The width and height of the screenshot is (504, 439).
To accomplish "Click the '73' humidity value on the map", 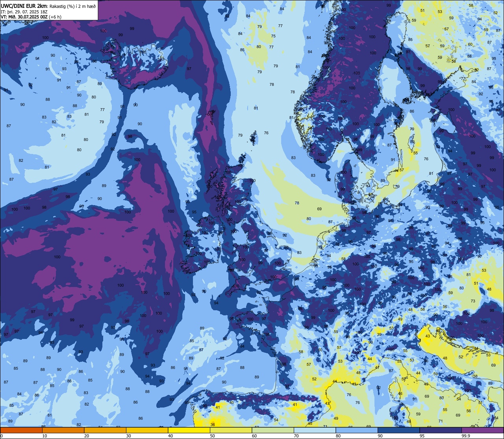I will [x=473, y=301].
